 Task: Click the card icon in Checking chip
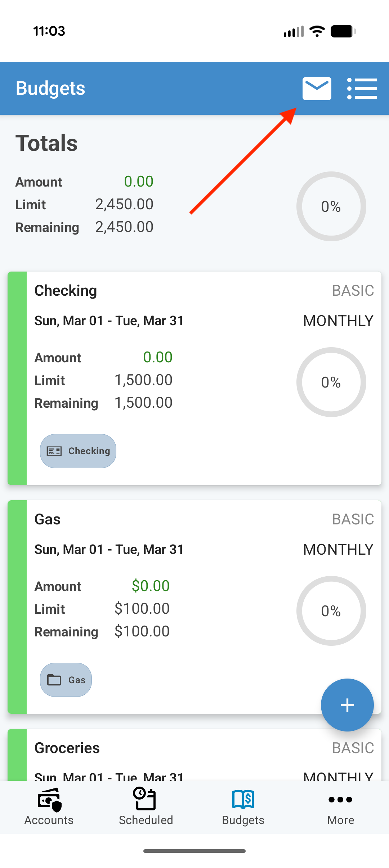54,451
